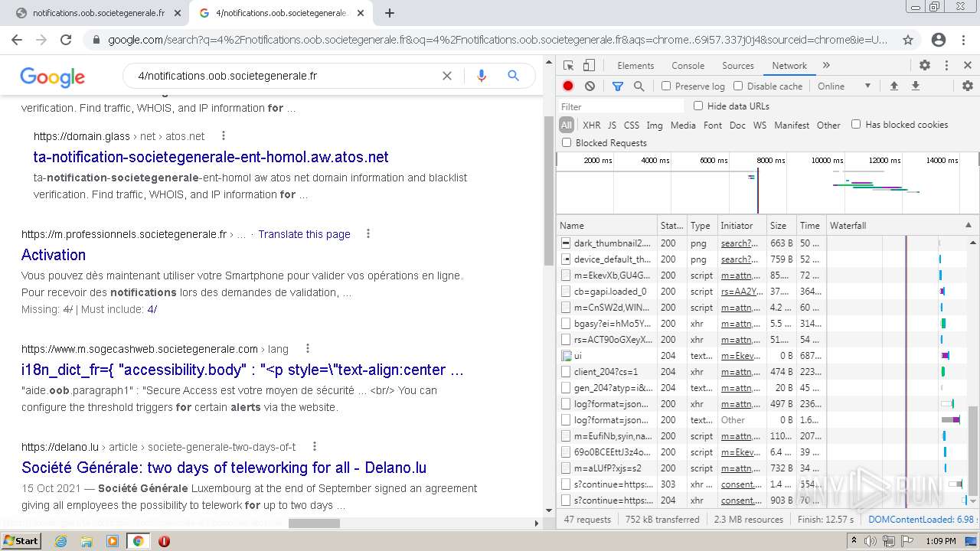Open DevTools settings gear
This screenshot has width=980, height=551.
pyautogui.click(x=925, y=66)
